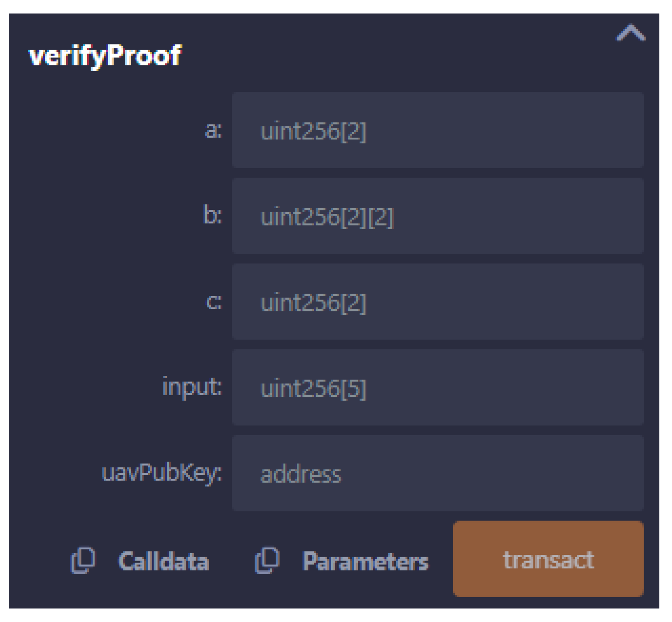672x622 pixels.
Task: Click the transact button
Action: [x=548, y=559]
